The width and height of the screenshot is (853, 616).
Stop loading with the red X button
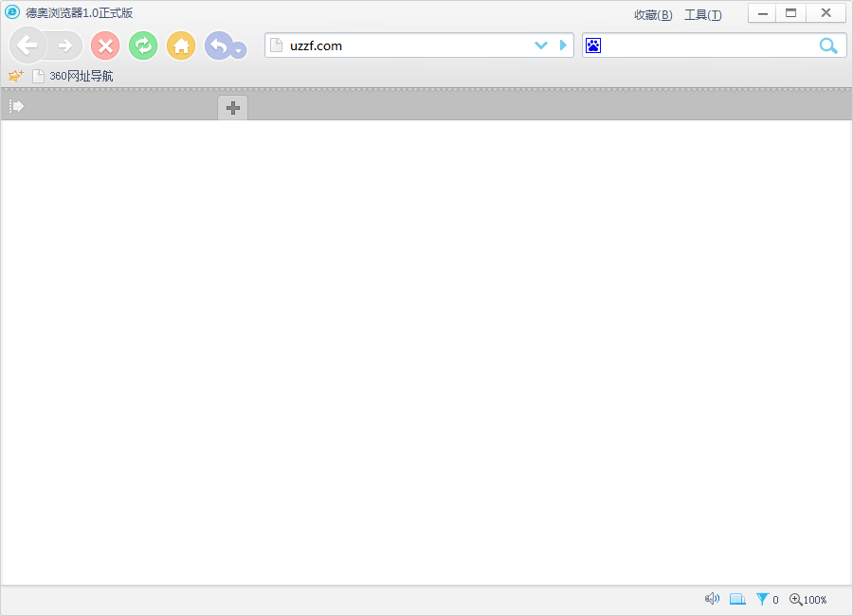[105, 45]
